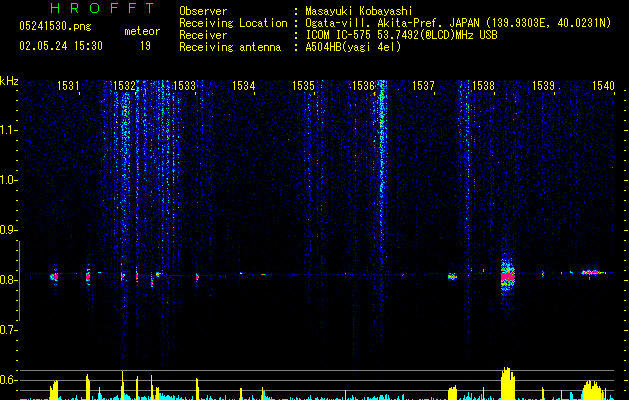Viewport: 629px width, 400px height.
Task: Select the meteor count value 19
Action: (145, 46)
